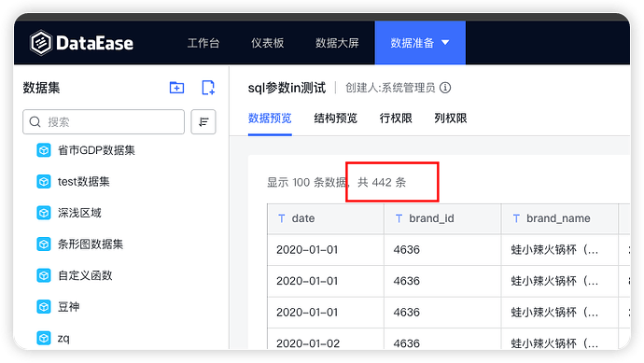Viewport: 644px width, 363px height.
Task: Switch to the 结构预览 tab
Action: coord(336,119)
